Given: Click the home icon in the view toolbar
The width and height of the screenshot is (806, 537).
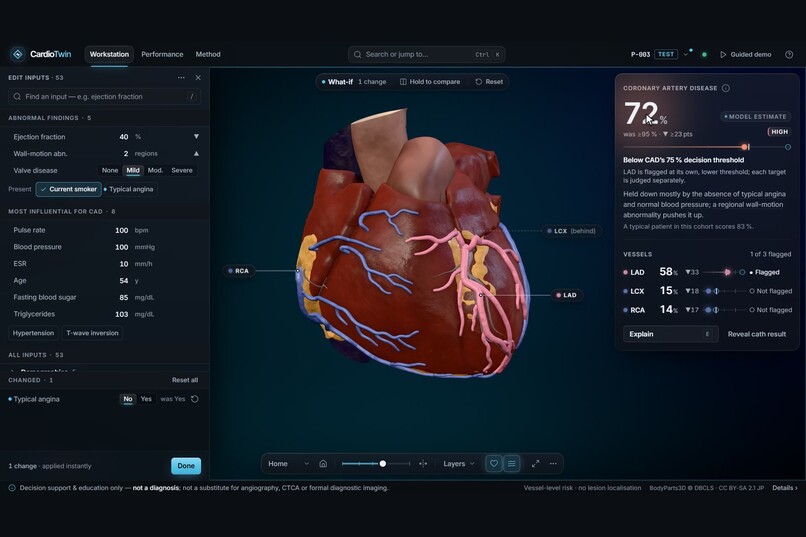Looking at the screenshot, I should 323,464.
